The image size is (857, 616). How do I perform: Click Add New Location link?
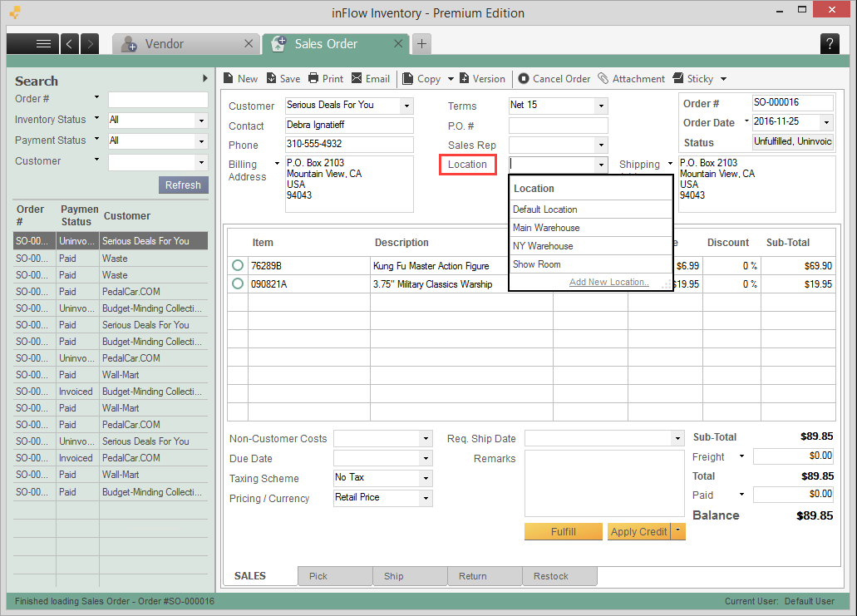coord(608,282)
